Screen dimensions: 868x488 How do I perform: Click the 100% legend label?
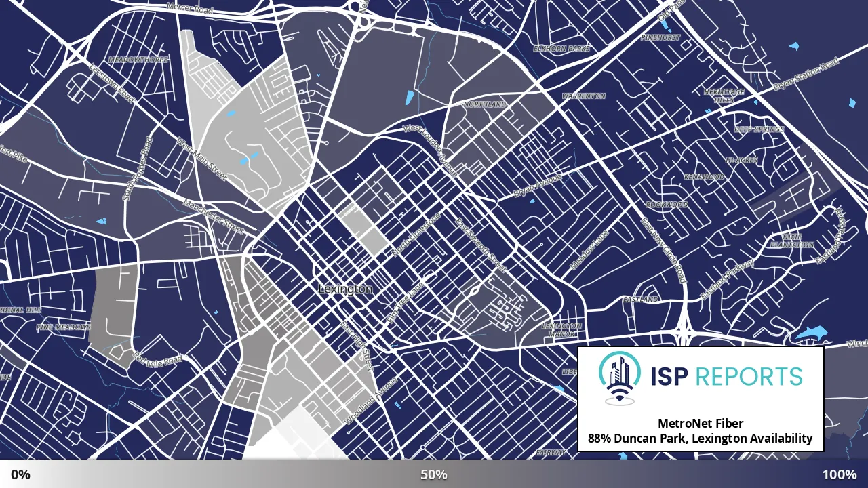tap(840, 474)
